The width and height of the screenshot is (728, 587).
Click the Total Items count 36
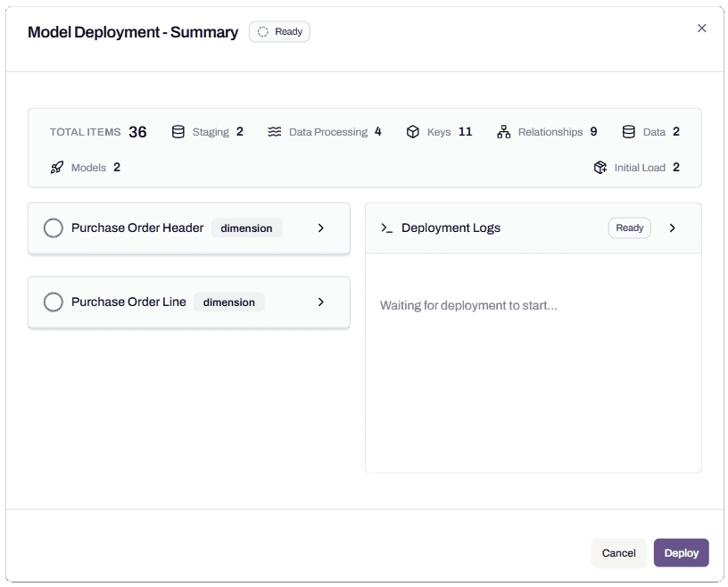(x=138, y=132)
